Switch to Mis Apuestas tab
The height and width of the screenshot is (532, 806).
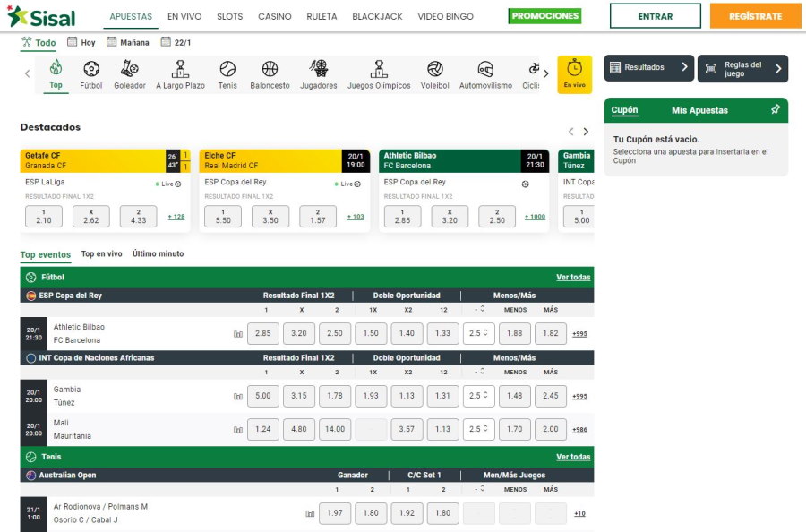coord(699,110)
